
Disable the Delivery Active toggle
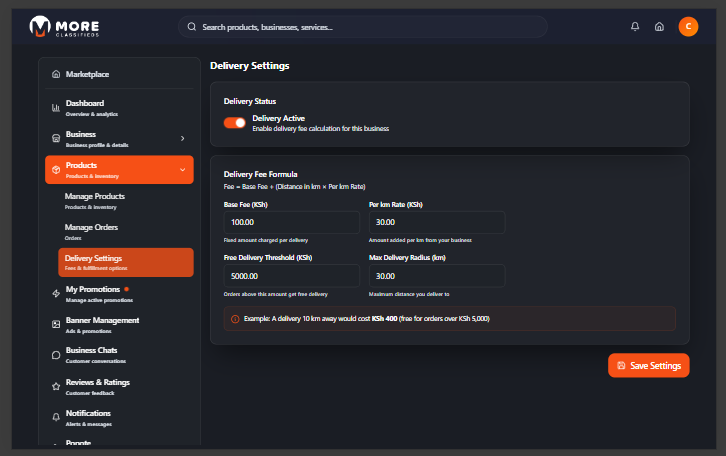[235, 123]
